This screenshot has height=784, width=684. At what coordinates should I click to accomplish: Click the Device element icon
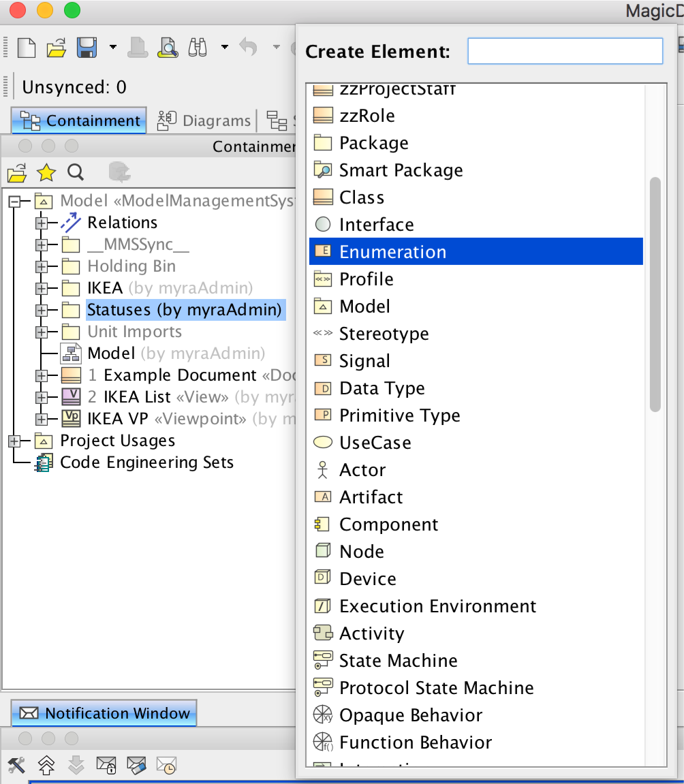(322, 578)
